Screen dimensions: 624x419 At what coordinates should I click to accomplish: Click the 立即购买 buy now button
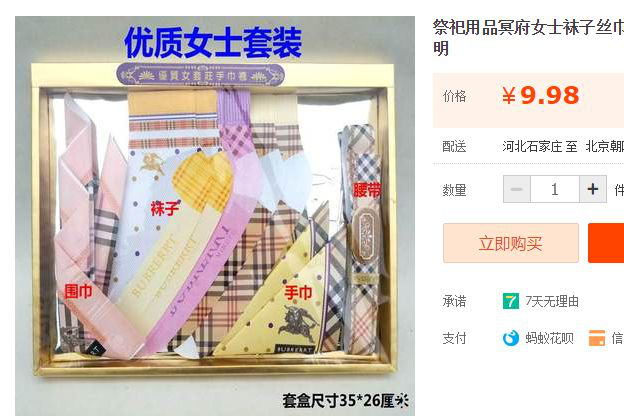tap(511, 243)
